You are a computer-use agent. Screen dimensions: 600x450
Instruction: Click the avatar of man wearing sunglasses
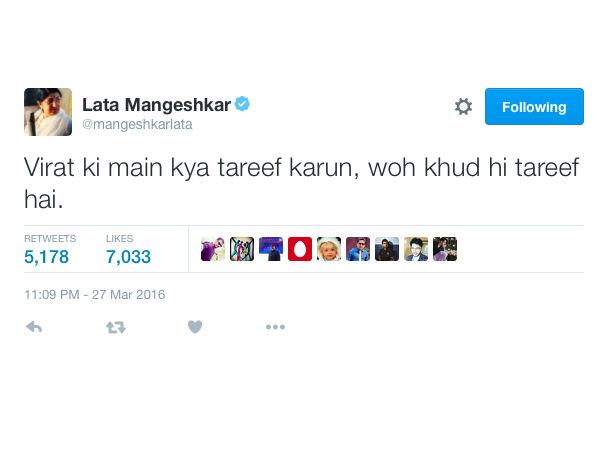pos(358,249)
